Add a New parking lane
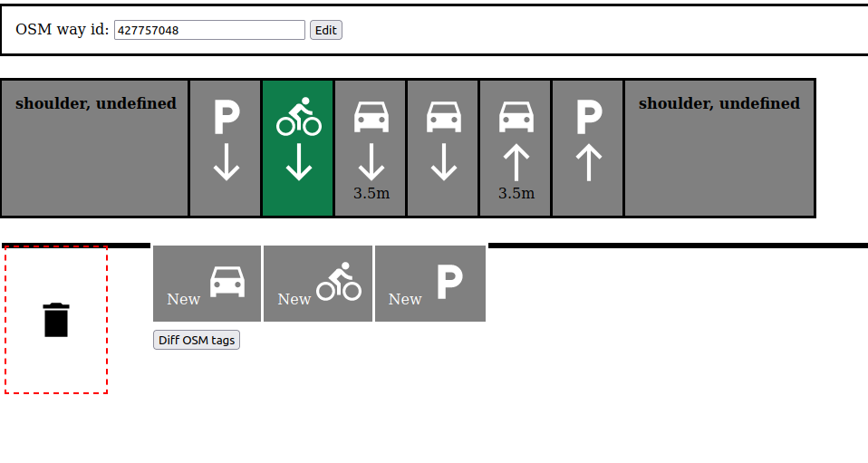868x463 pixels. click(430, 284)
